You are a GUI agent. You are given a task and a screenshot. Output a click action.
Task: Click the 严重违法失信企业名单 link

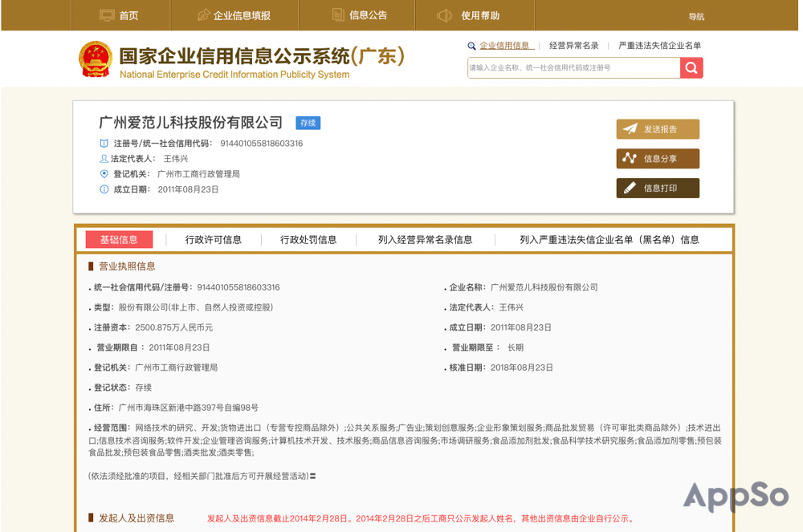tap(659, 46)
